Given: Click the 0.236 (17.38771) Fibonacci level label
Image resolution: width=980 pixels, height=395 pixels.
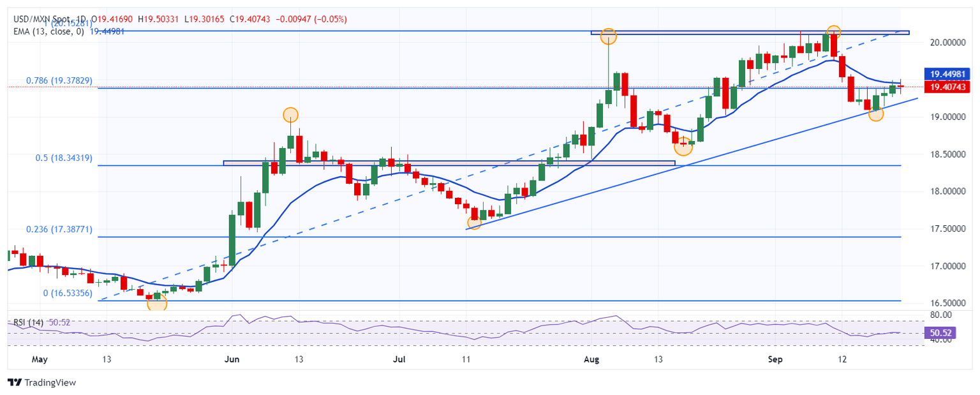Looking at the screenshot, I should click(59, 229).
